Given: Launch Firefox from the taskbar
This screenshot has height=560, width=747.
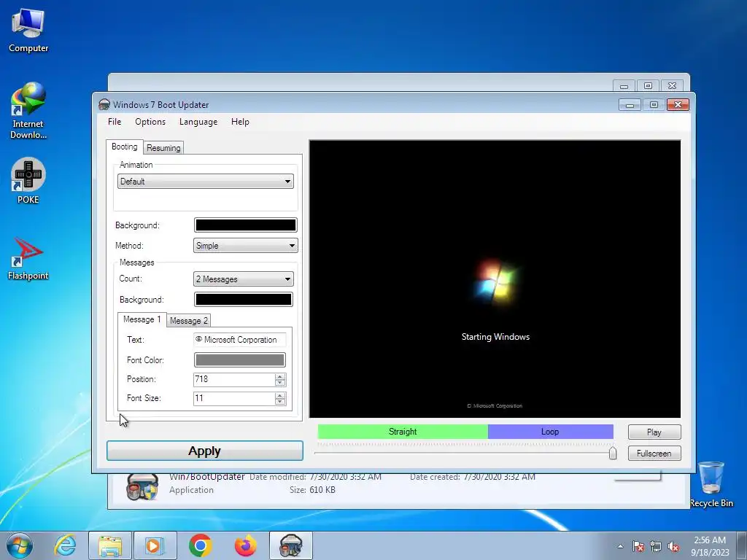Looking at the screenshot, I should (x=245, y=545).
